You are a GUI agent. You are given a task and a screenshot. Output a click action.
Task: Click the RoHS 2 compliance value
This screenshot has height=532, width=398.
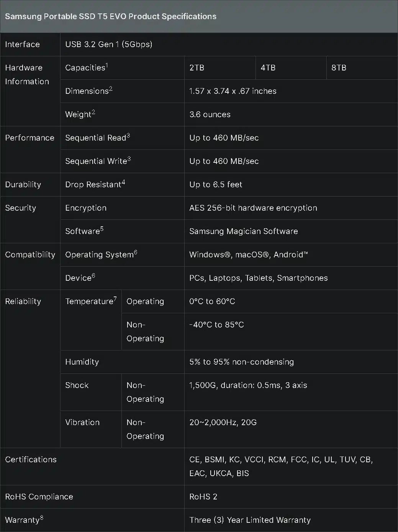tap(203, 497)
